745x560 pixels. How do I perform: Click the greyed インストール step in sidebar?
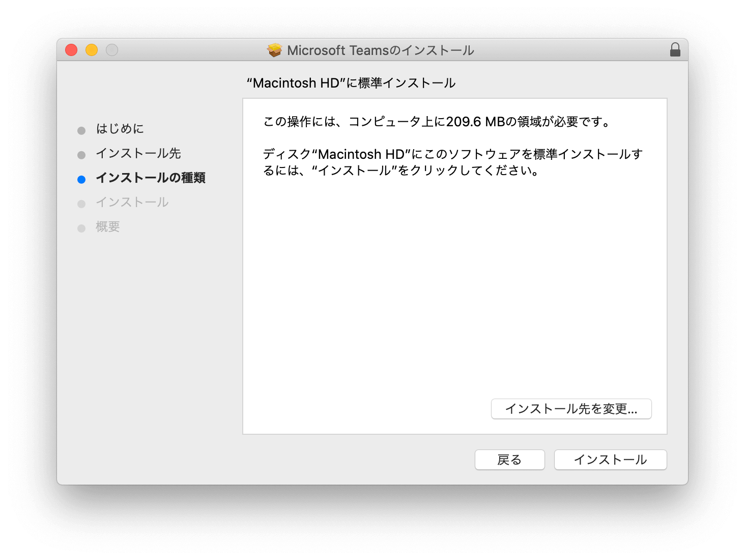coord(132,202)
